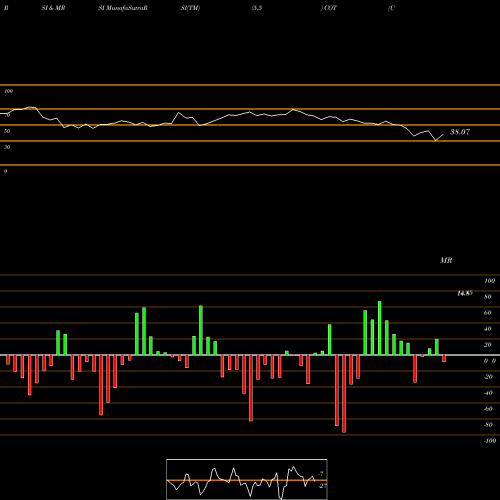The height and width of the screenshot is (500, 500).
Task: Select the SI & MR header text
Action: [x=53, y=8]
